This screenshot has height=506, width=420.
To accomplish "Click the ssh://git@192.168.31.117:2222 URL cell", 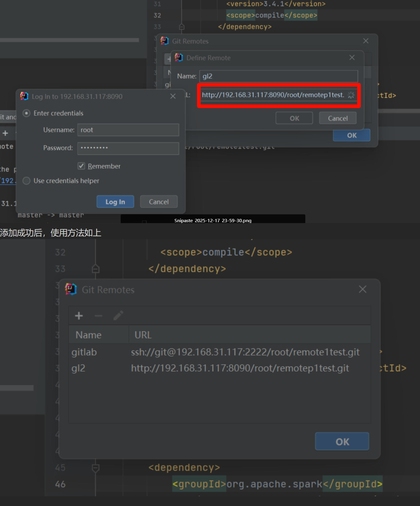I will [x=245, y=352].
